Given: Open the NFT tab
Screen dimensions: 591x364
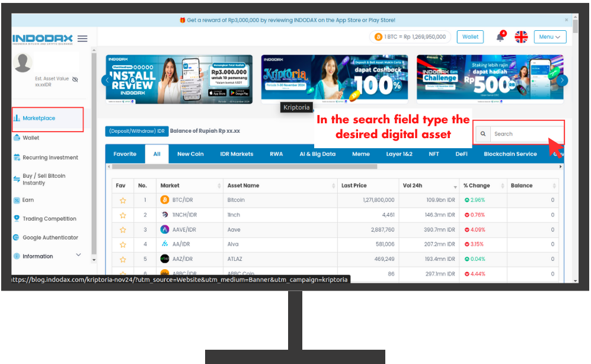Looking at the screenshot, I should [434, 154].
